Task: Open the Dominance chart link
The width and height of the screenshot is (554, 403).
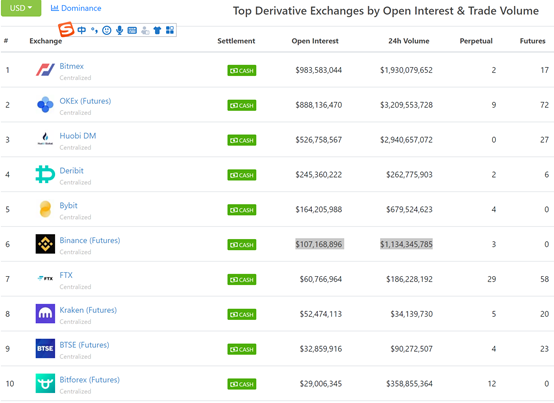Action: (76, 8)
